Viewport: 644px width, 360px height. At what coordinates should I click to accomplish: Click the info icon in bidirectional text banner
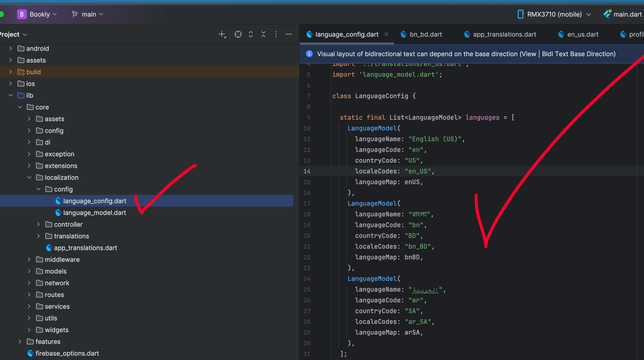(309, 53)
